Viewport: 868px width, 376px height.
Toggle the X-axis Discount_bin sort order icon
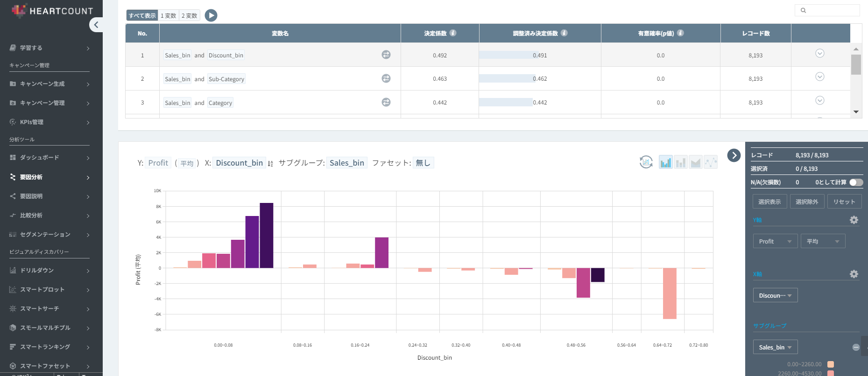click(271, 163)
